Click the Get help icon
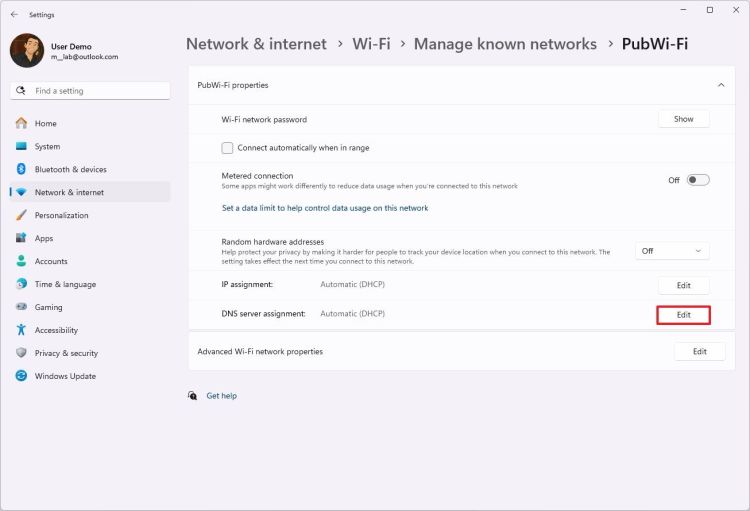The image size is (750, 511). click(192, 396)
